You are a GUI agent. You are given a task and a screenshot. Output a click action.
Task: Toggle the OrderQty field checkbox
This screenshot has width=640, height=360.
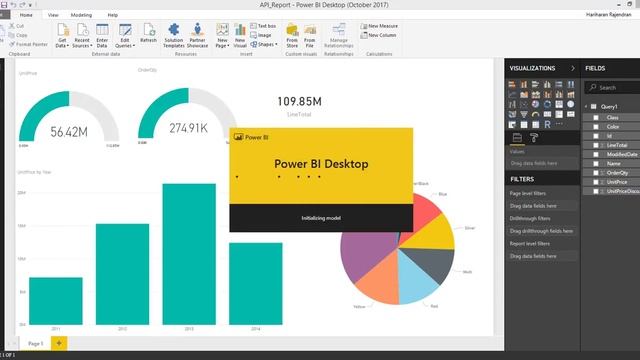point(596,173)
